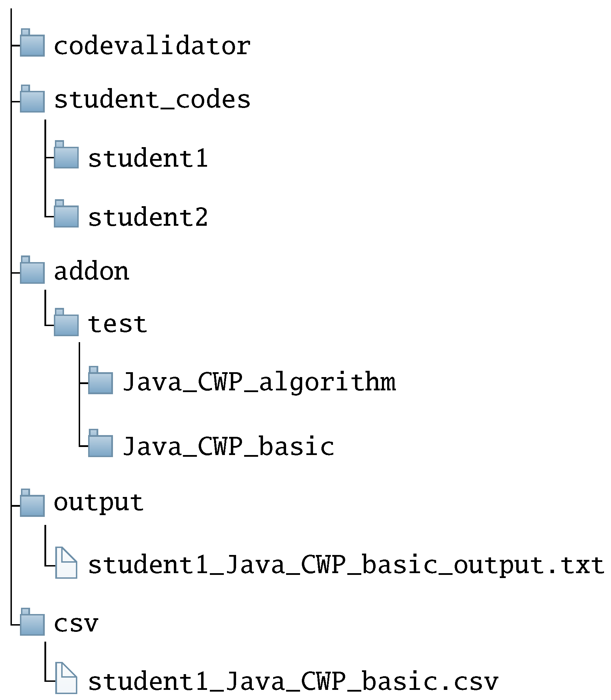Select the student_codes folder name
Viewport: 611px width, 700px height.
tap(152, 100)
